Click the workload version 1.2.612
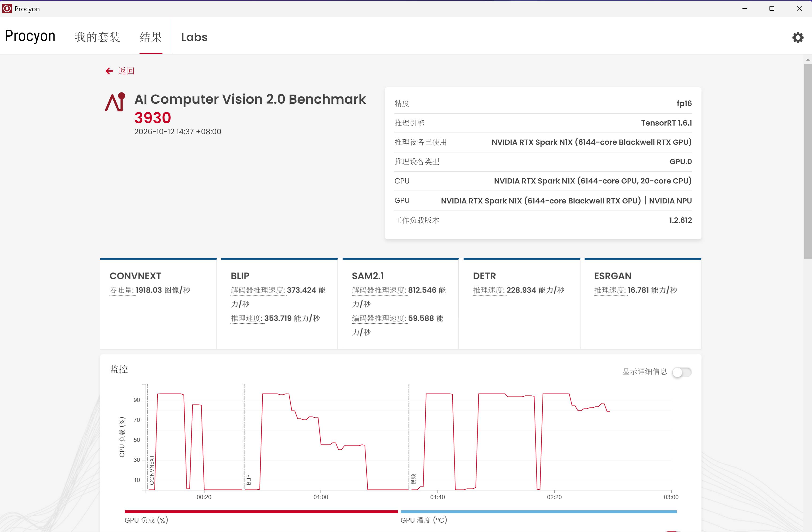The image size is (812, 532). 680,220
